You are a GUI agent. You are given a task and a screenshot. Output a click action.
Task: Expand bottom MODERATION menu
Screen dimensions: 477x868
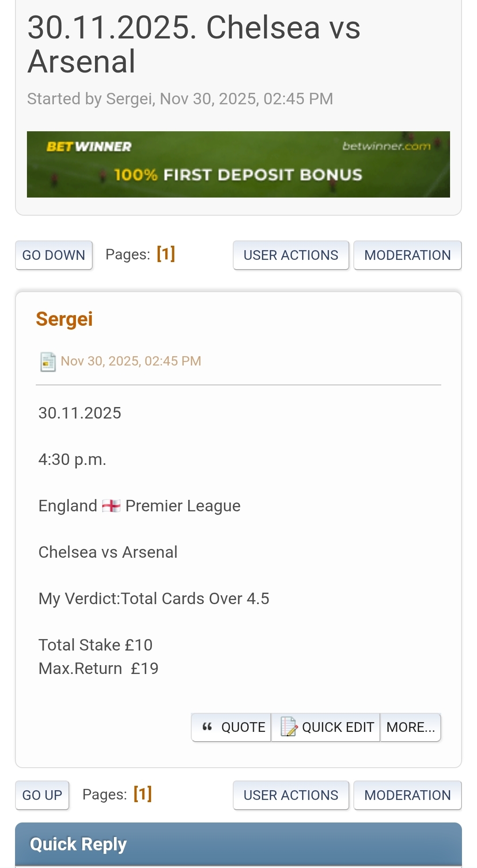[x=407, y=795]
